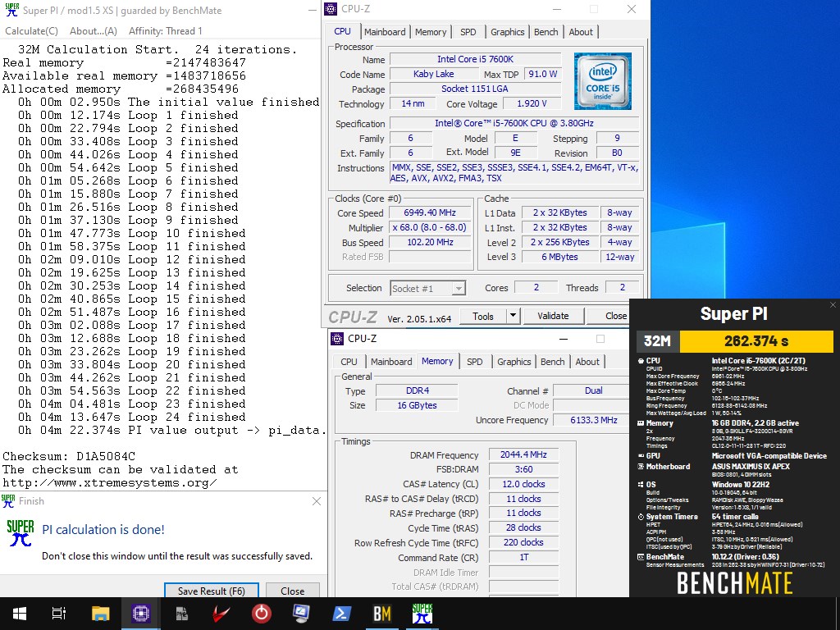
Task: Click the 262.374 s result in BenchMate
Action: [756, 340]
